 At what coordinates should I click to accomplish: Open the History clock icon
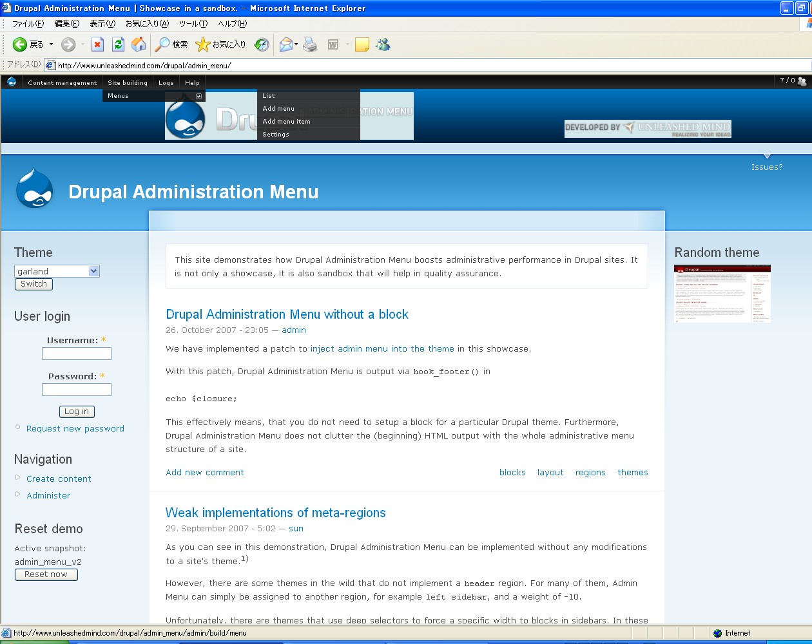pyautogui.click(x=262, y=44)
